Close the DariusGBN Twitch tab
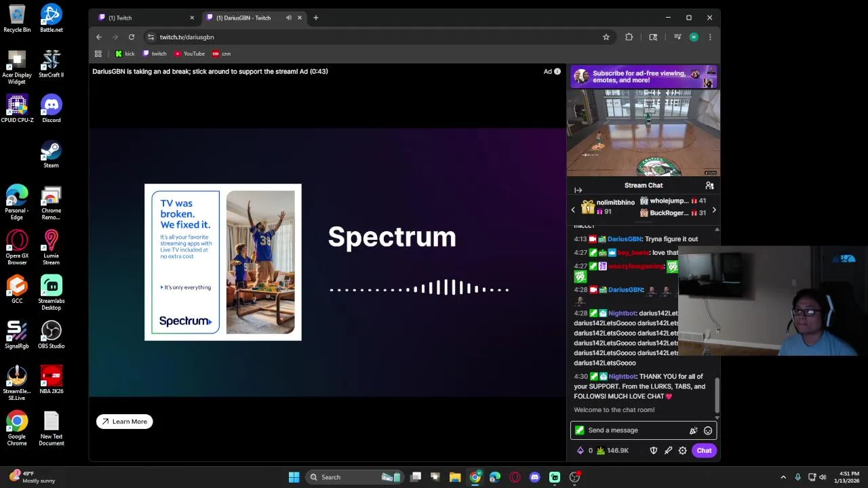 point(300,18)
